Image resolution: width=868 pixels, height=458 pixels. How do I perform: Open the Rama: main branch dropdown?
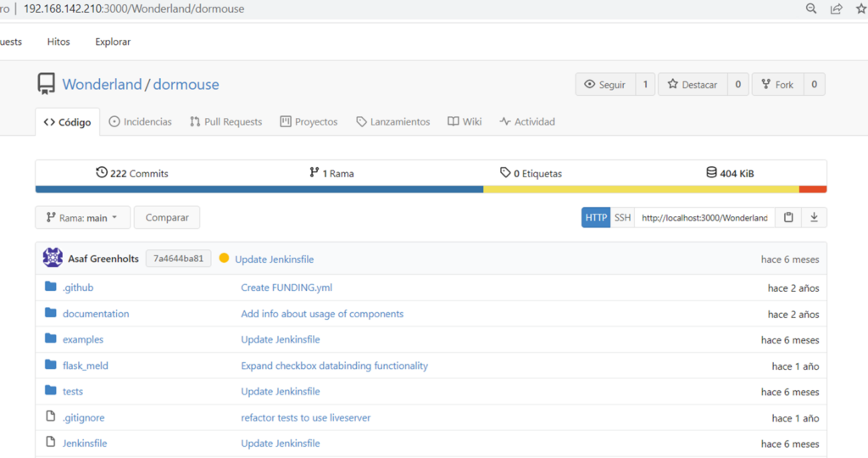(82, 218)
